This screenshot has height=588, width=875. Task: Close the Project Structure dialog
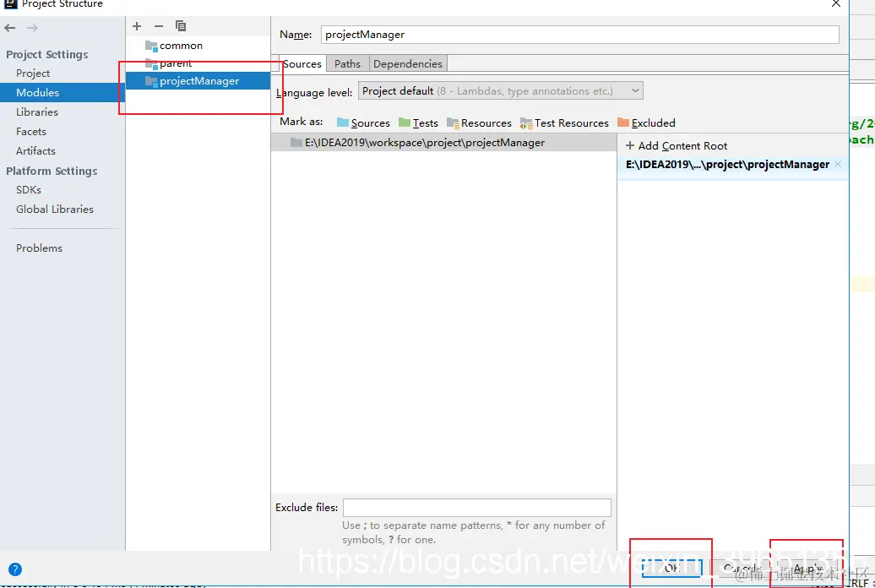(x=835, y=4)
